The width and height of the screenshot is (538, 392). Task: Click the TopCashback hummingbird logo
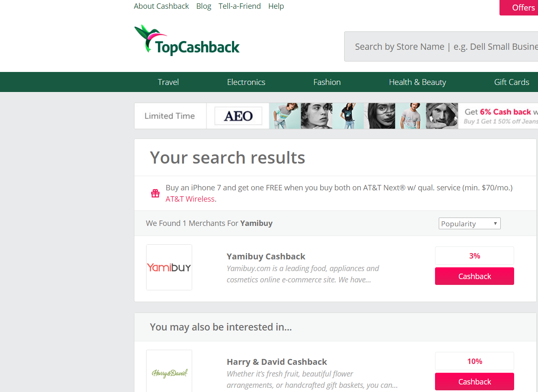[187, 40]
